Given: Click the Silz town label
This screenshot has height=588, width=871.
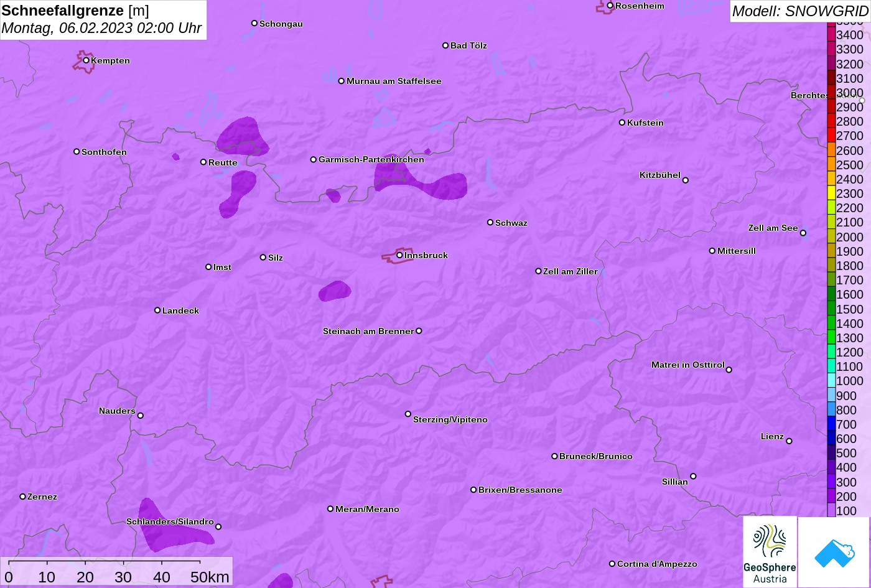Looking at the screenshot, I should (276, 258).
